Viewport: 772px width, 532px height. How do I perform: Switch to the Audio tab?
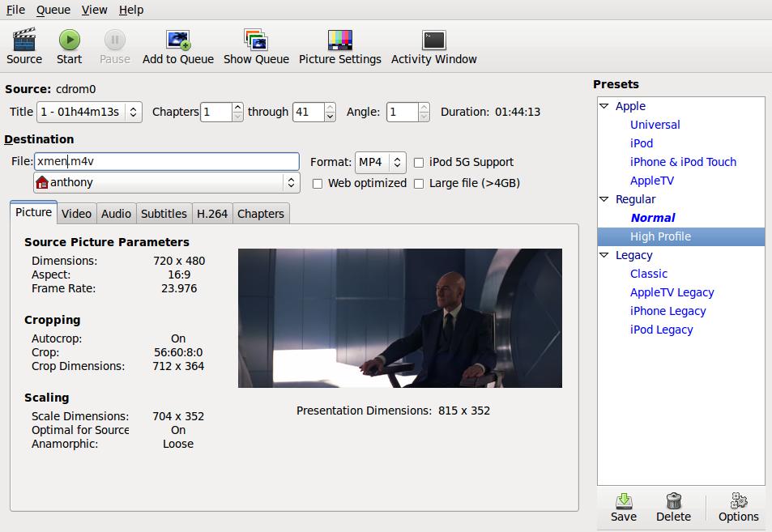(x=116, y=214)
